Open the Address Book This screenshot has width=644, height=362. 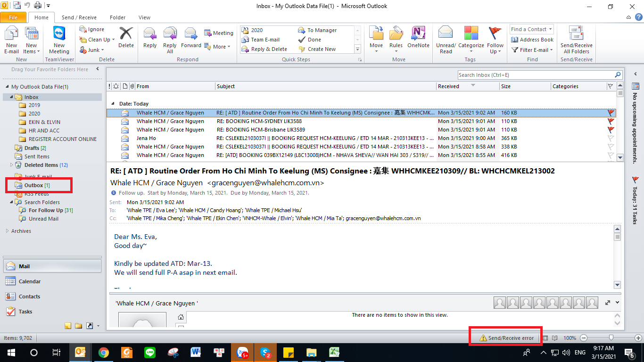532,40
